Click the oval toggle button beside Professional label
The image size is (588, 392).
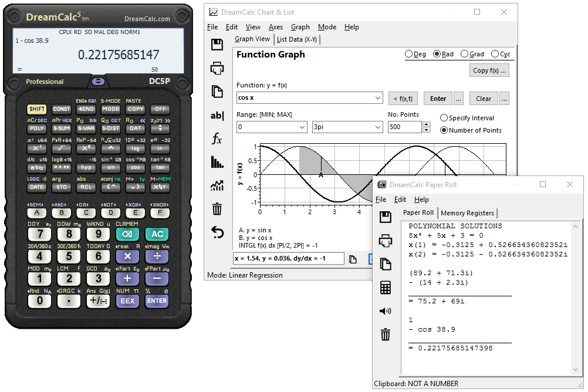point(98,81)
